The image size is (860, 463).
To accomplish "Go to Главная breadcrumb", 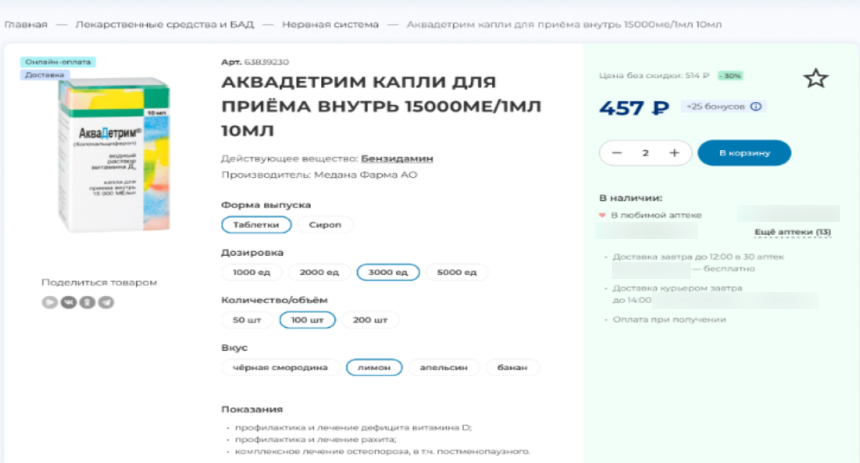I will (26, 24).
